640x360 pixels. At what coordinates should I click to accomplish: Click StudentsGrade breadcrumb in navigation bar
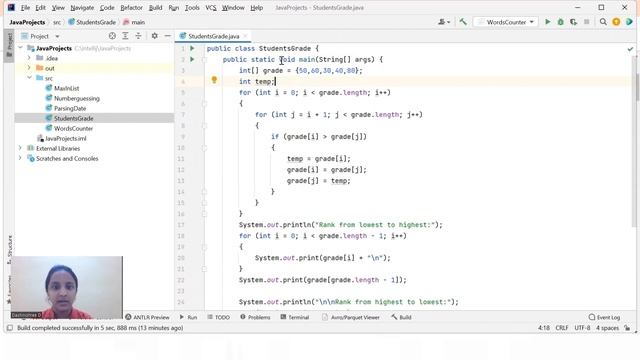[x=92, y=22]
